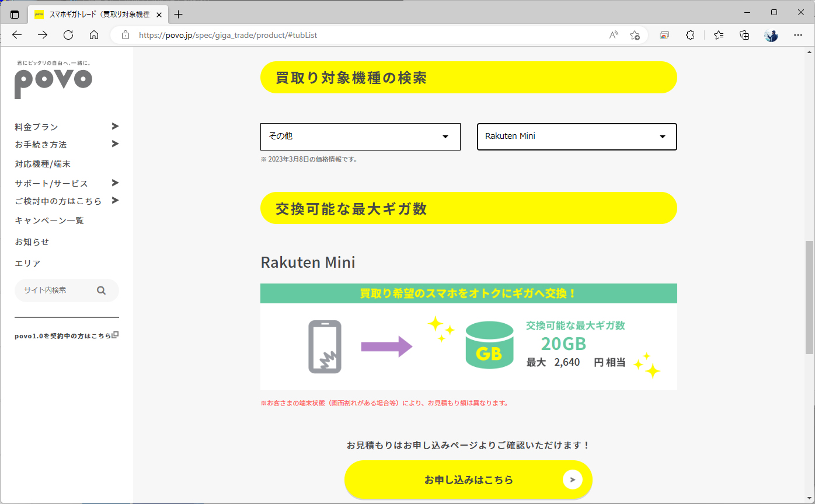Click the browser forward arrow
The height and width of the screenshot is (504, 815).
pos(43,35)
